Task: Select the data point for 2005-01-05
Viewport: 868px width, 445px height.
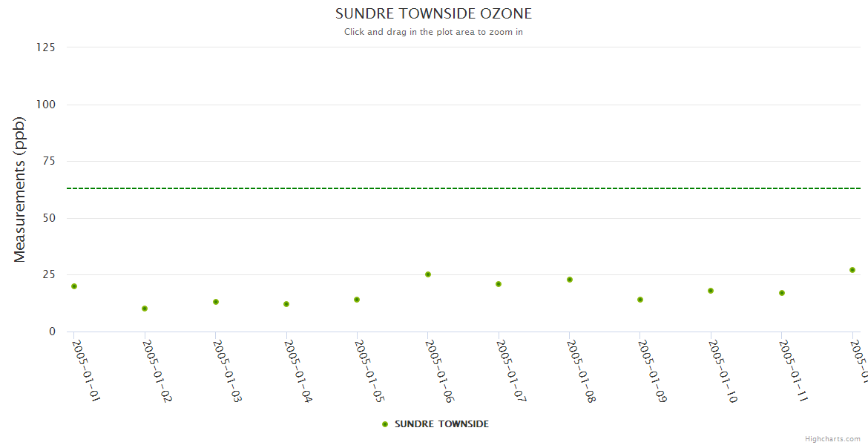Action: tap(357, 300)
